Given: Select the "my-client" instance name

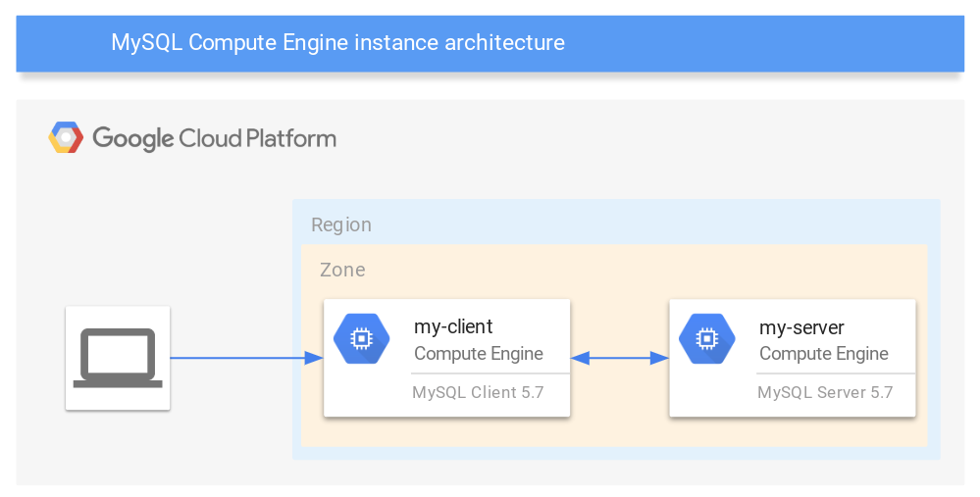Looking at the screenshot, I should (453, 326).
